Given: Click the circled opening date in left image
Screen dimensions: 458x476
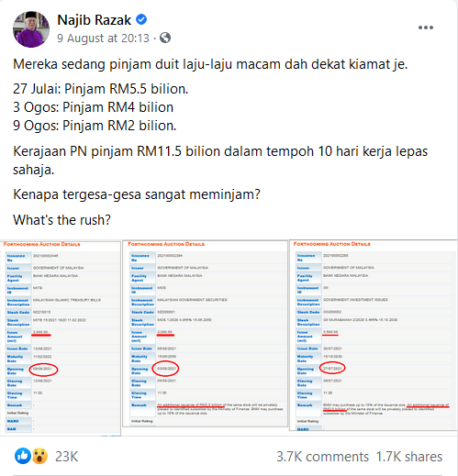Looking at the screenshot, I should pos(43,370).
